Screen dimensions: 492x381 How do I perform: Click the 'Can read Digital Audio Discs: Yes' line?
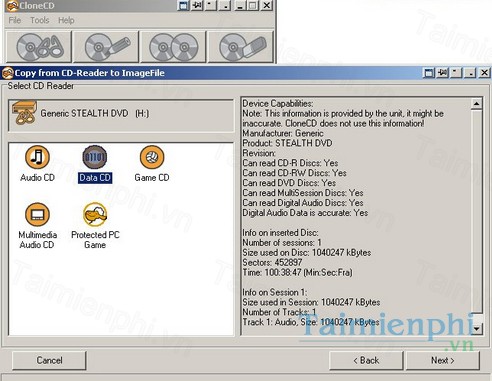[303, 203]
